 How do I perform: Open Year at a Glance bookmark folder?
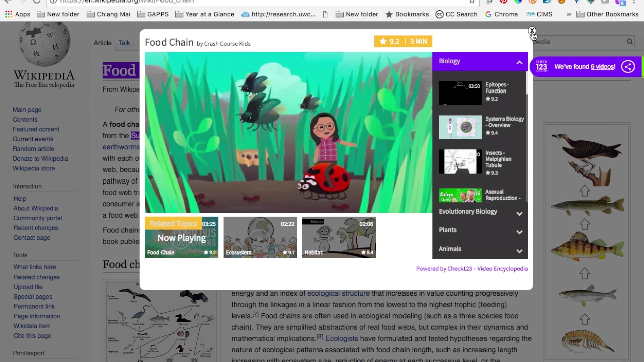click(x=204, y=14)
